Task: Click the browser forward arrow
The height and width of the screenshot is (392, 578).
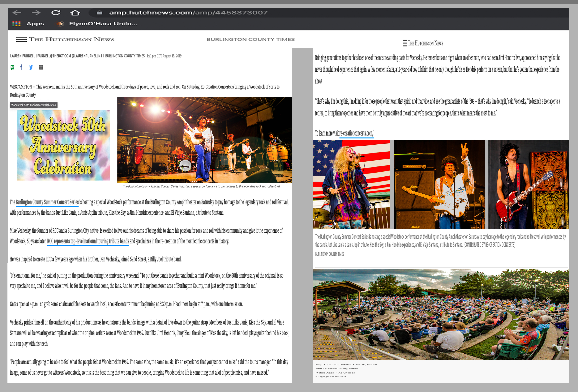Action: click(x=36, y=12)
